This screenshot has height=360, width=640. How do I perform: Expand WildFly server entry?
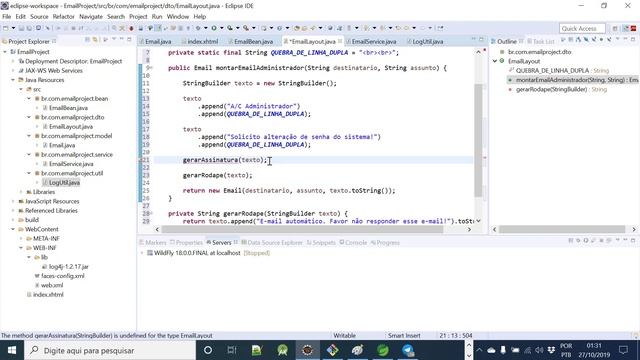coord(142,253)
